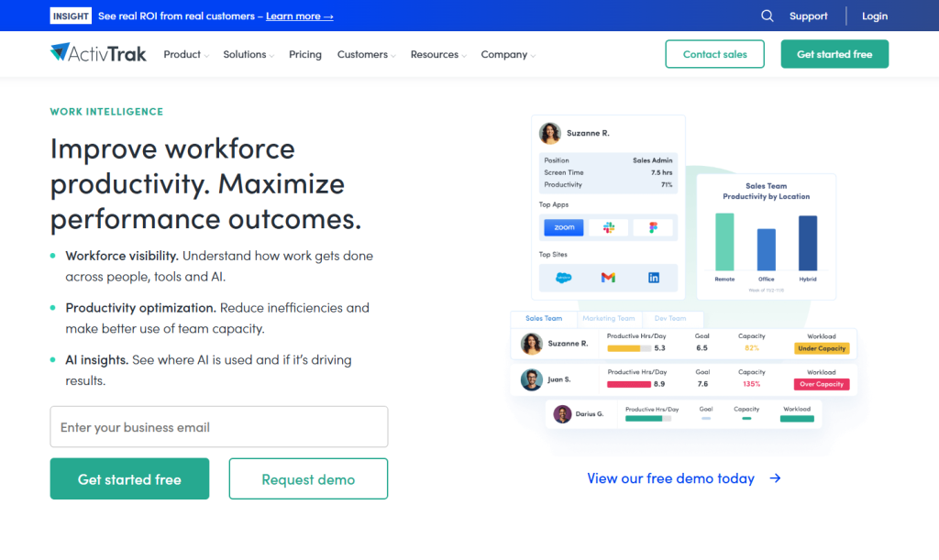Open the Customers dropdown
This screenshot has height=560, width=939.
[367, 54]
